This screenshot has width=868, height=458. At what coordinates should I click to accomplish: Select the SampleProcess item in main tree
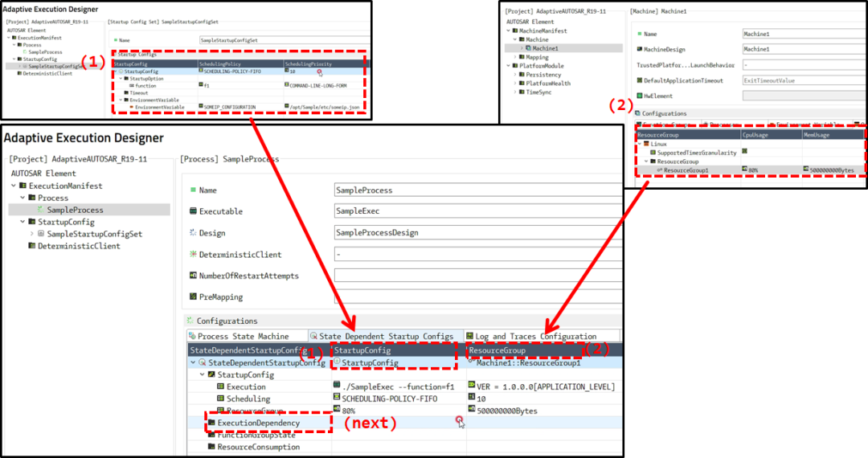click(75, 210)
